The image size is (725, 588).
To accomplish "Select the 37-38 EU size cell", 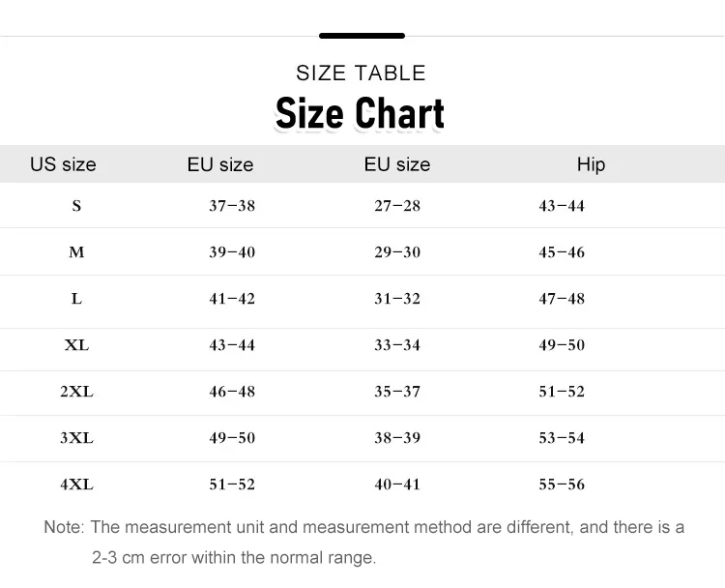I will coord(232,206).
